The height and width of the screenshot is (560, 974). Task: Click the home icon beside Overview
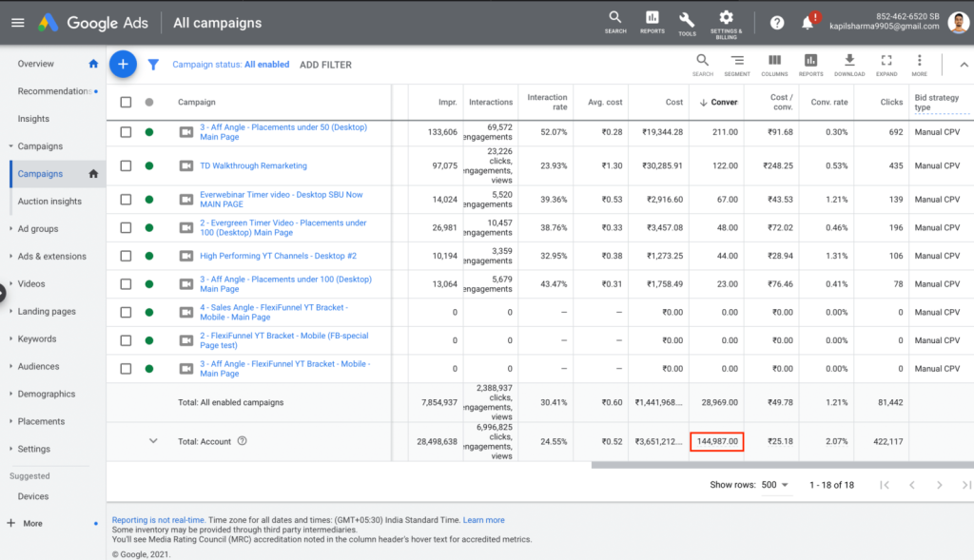93,64
